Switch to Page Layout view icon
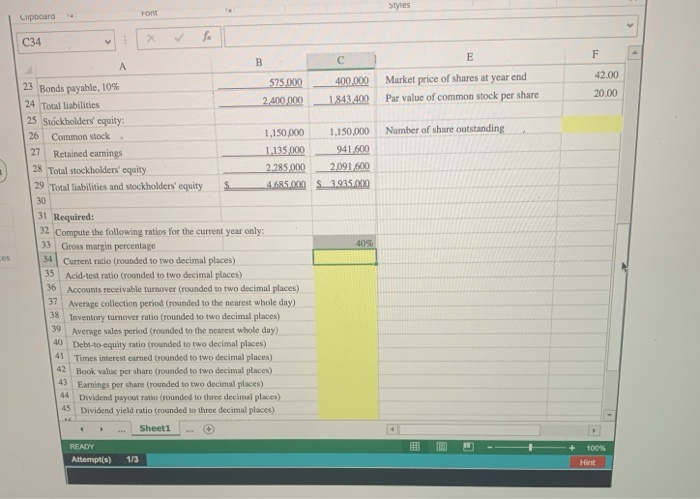This screenshot has width=700, height=499. pos(442,446)
